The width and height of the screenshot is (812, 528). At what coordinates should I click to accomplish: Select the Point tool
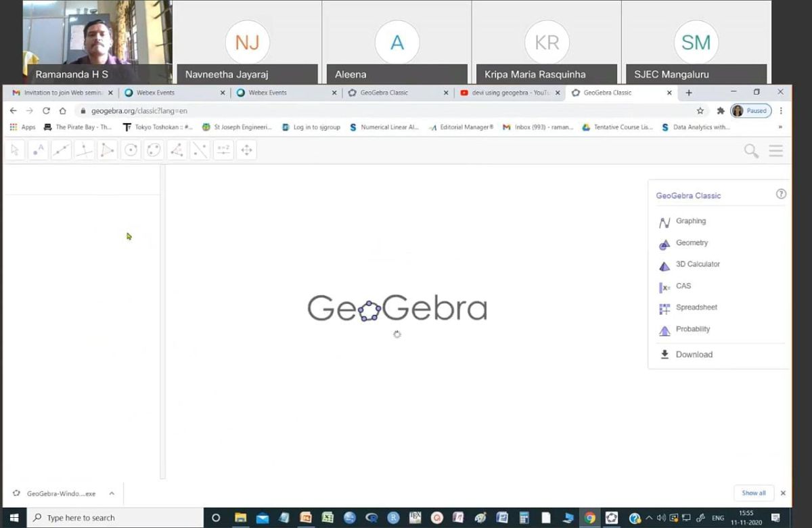[x=38, y=150]
